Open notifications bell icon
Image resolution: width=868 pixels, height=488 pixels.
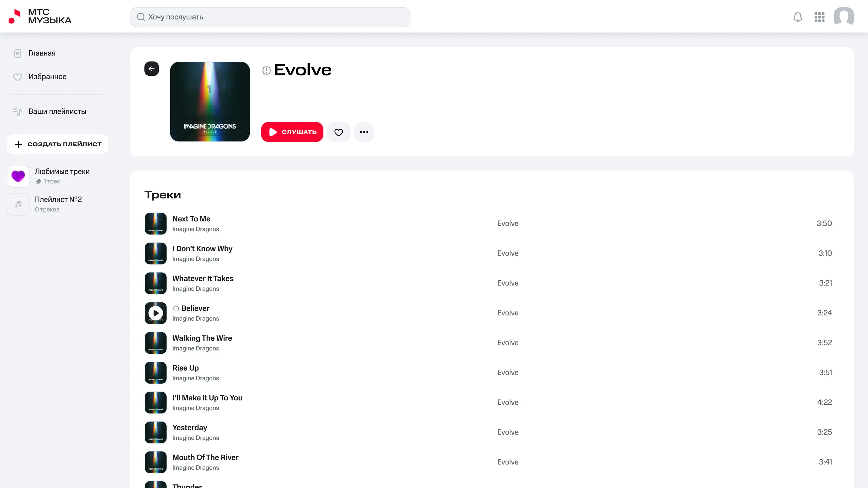pyautogui.click(x=797, y=17)
